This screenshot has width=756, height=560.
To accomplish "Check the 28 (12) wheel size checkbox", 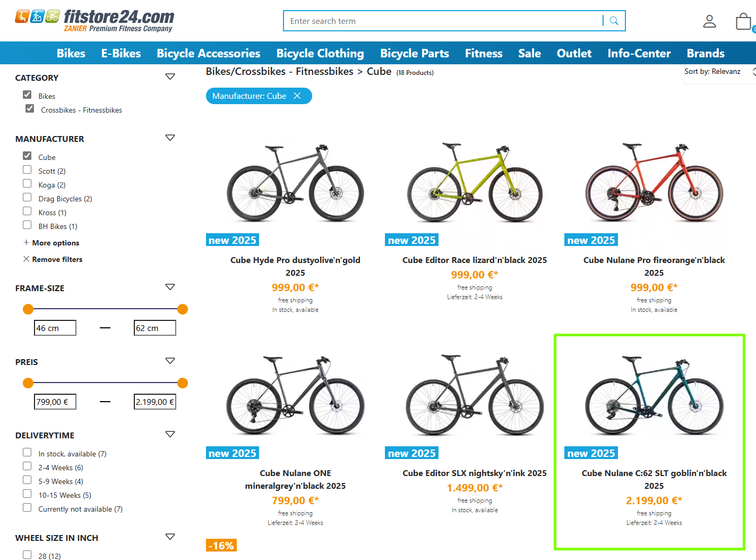I will coord(27,555).
